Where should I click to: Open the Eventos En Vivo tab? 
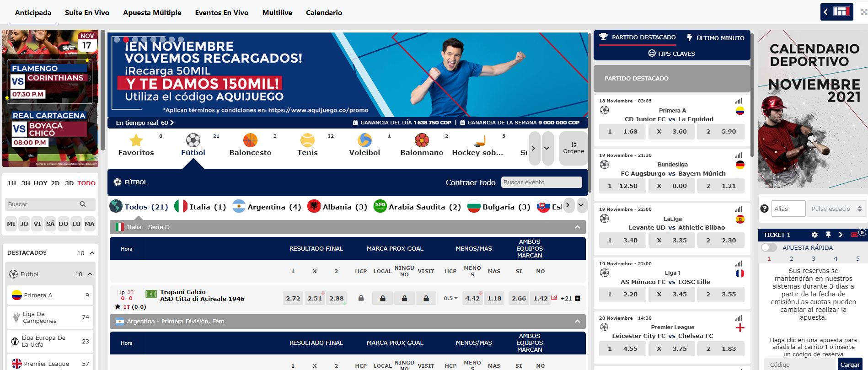222,12
